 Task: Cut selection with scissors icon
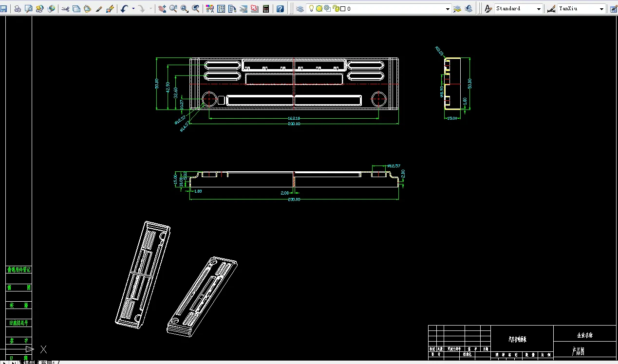point(65,9)
